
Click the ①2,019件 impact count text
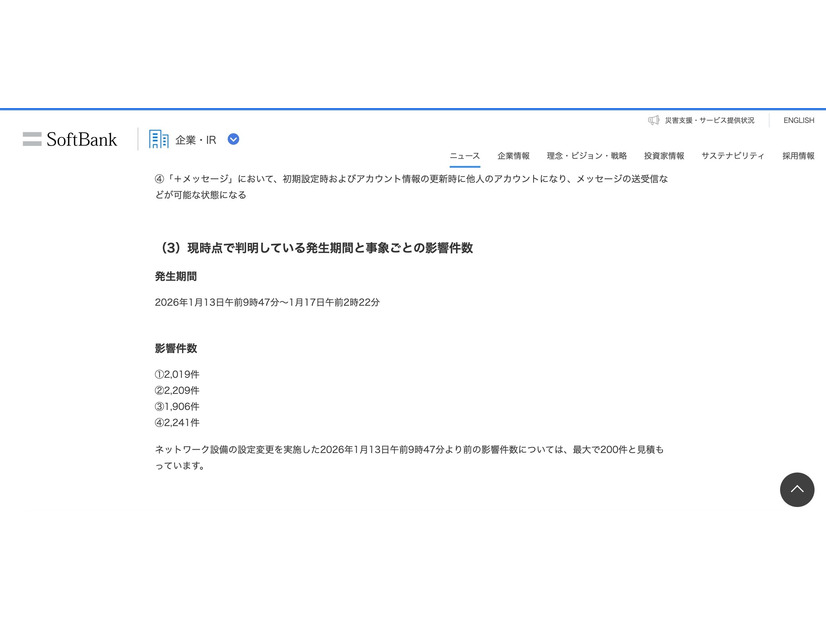[x=177, y=373]
